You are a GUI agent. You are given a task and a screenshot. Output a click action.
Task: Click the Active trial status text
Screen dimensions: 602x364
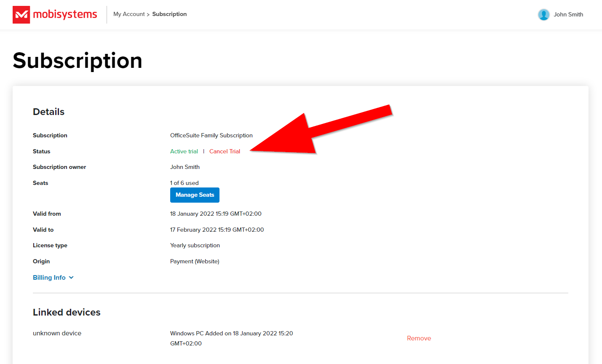pos(184,151)
